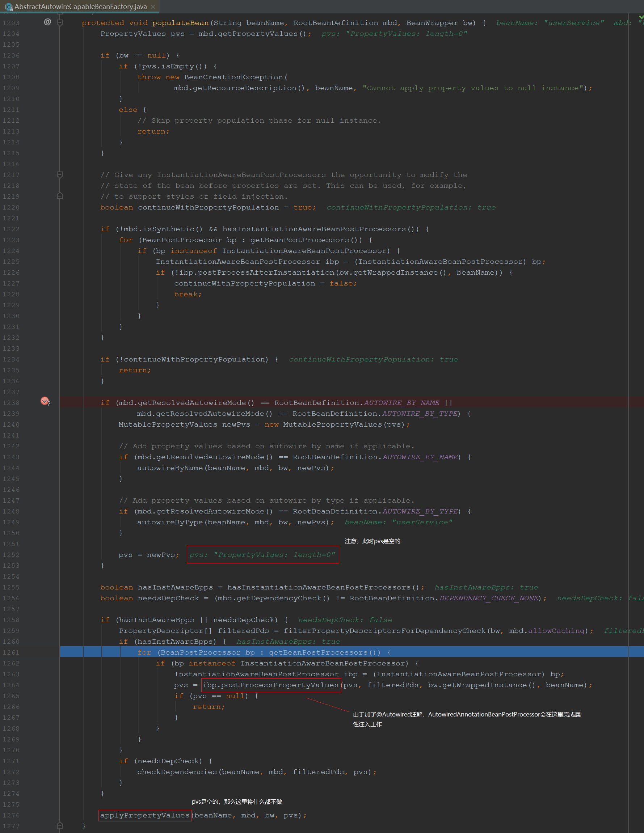Click the allowCaching field on line 1259
This screenshot has height=833, width=644.
[x=556, y=631]
